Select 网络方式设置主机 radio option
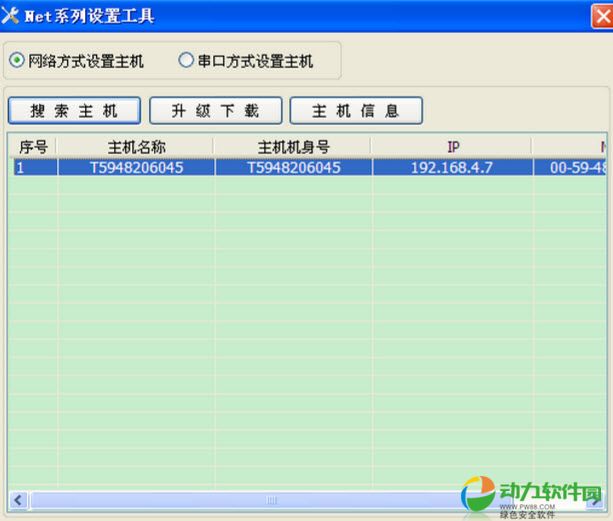 click(x=17, y=61)
